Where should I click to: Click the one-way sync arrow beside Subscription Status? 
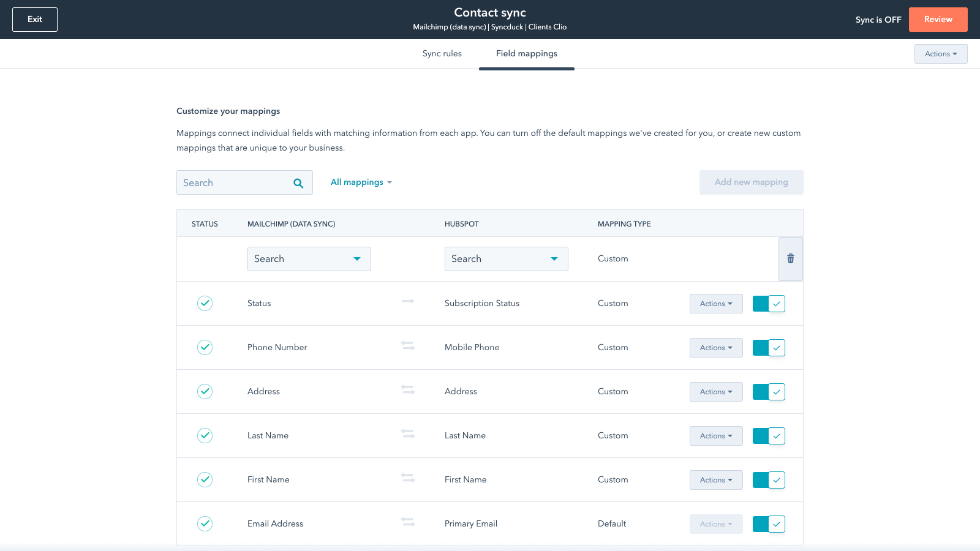coord(407,302)
